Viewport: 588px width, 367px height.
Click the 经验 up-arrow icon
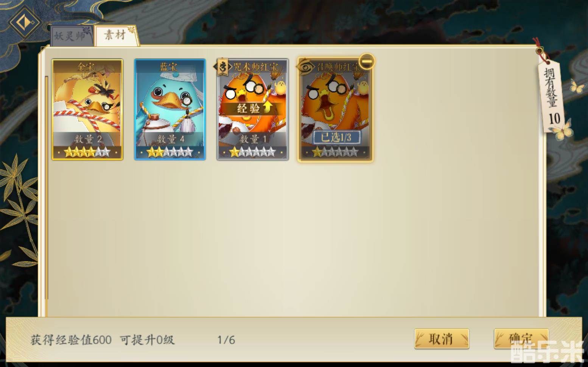267,107
